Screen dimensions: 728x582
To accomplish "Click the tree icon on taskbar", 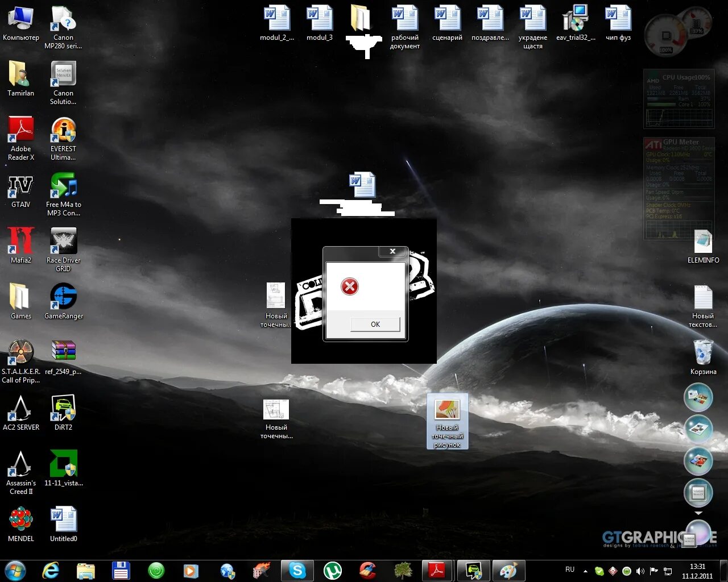I will 403,571.
